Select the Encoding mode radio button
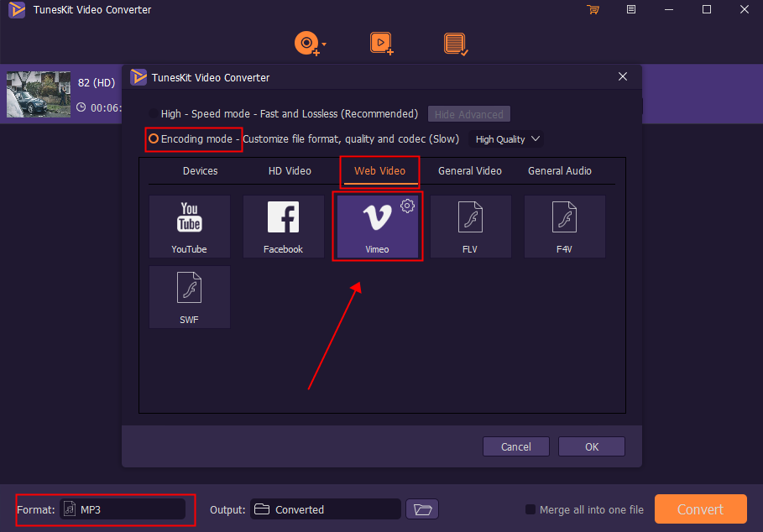 click(x=154, y=139)
